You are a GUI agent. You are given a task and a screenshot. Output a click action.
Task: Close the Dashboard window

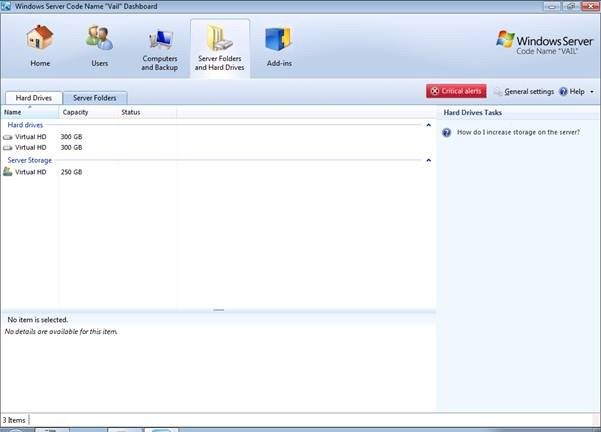pos(590,6)
